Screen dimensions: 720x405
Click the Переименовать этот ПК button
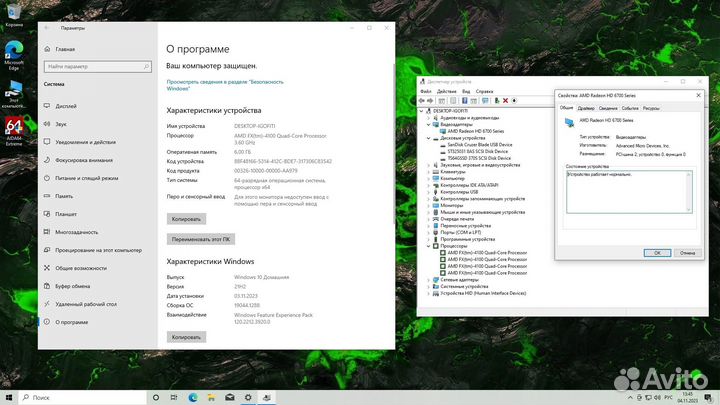tap(201, 240)
